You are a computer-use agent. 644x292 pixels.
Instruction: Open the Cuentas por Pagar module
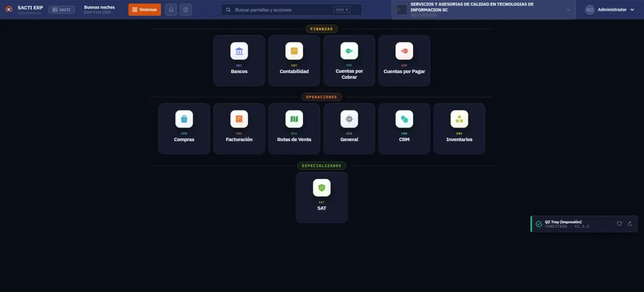tap(404, 61)
